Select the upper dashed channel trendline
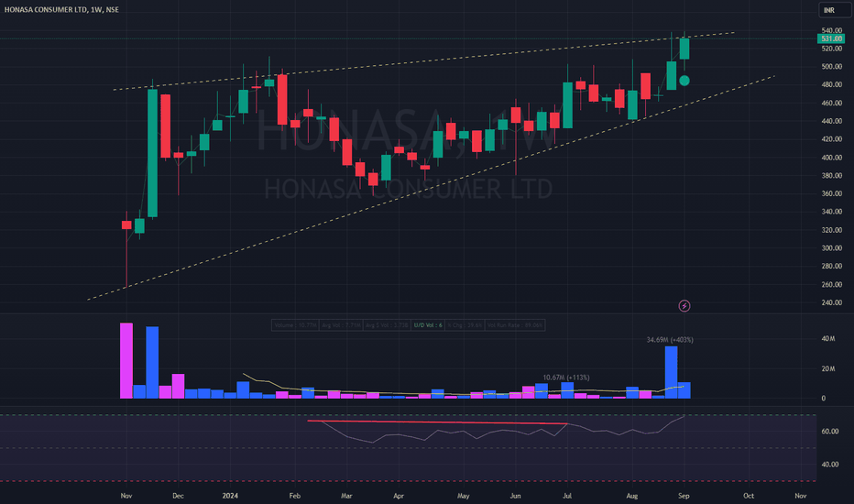Screen dimensions: 854x504 pos(423,61)
